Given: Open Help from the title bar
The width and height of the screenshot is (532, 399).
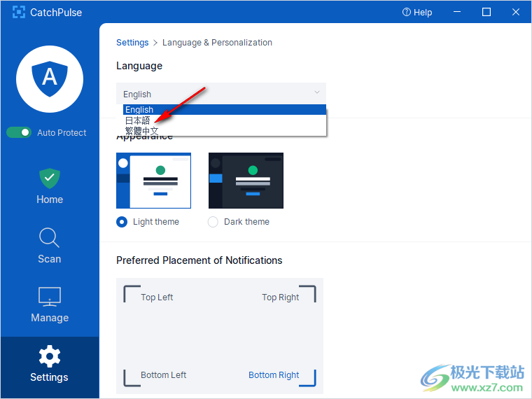Looking at the screenshot, I should [x=417, y=12].
